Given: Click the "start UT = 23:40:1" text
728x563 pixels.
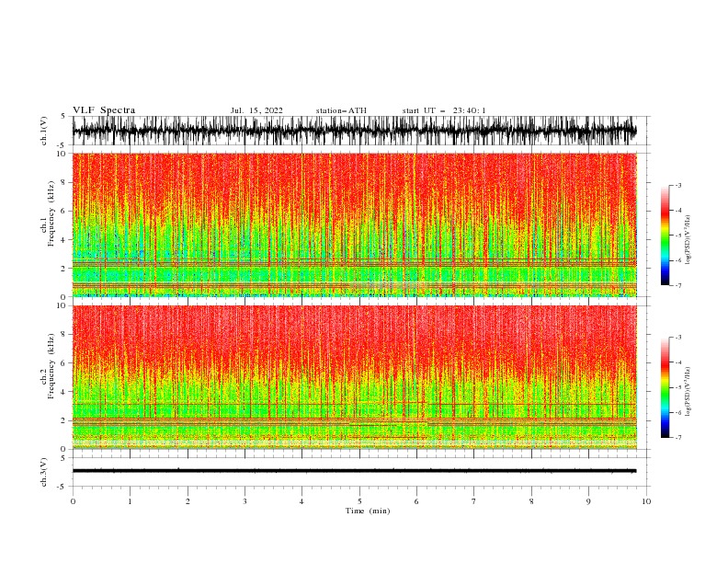Looking at the screenshot, I should [444, 110].
